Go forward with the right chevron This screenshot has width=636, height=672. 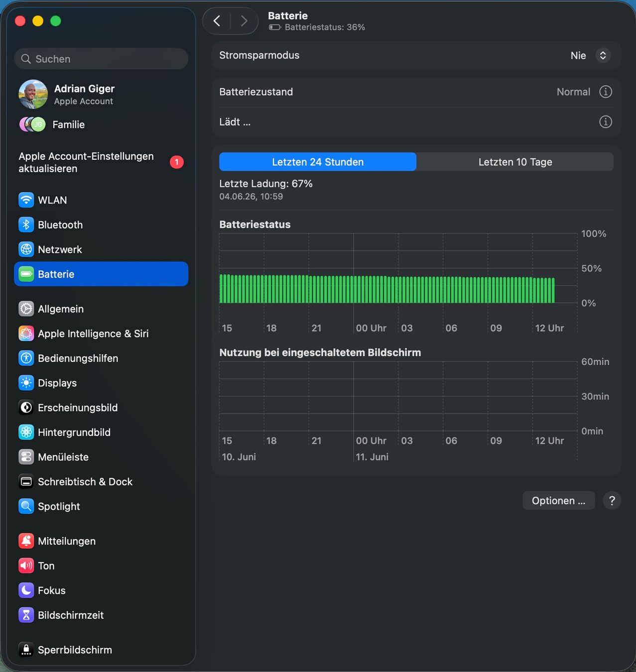(244, 21)
